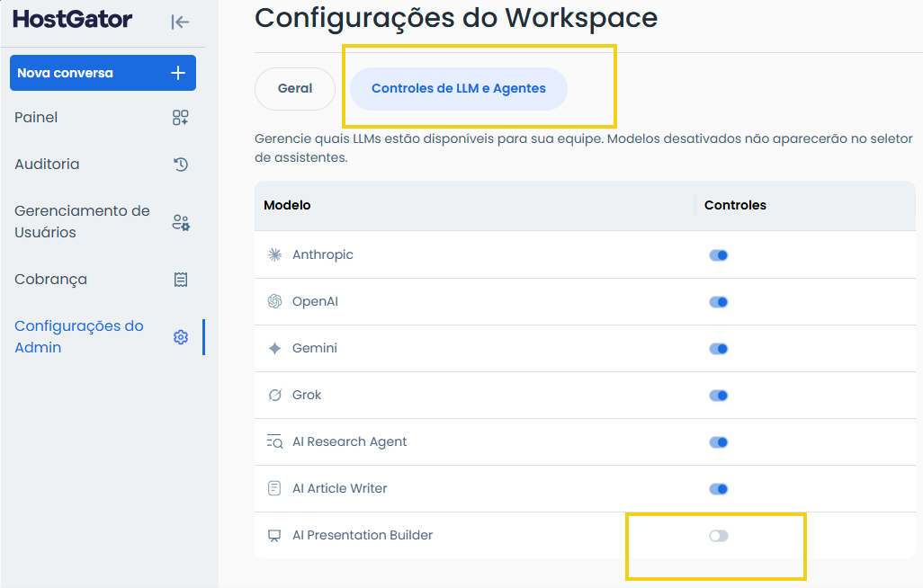Select the Controles de LLM e Agentes tab
The height and width of the screenshot is (588, 923).
tap(459, 88)
